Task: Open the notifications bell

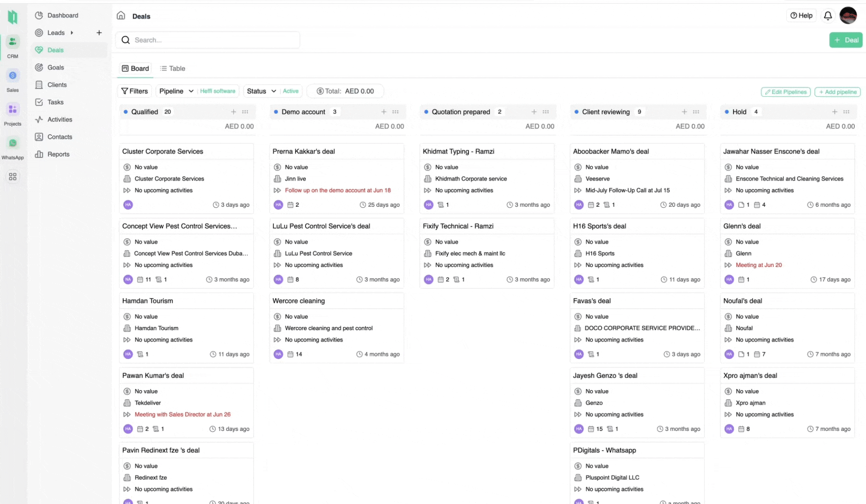Action: click(x=828, y=15)
